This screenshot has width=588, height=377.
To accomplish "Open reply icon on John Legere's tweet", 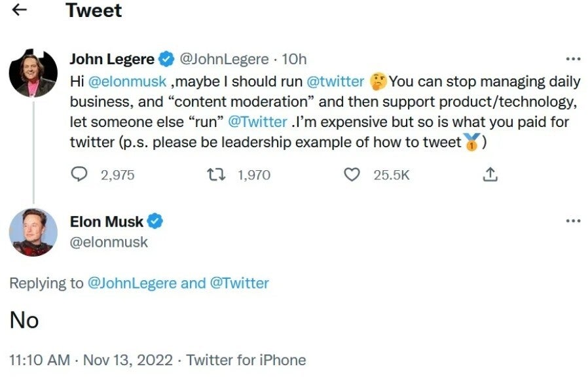I will [x=79, y=175].
